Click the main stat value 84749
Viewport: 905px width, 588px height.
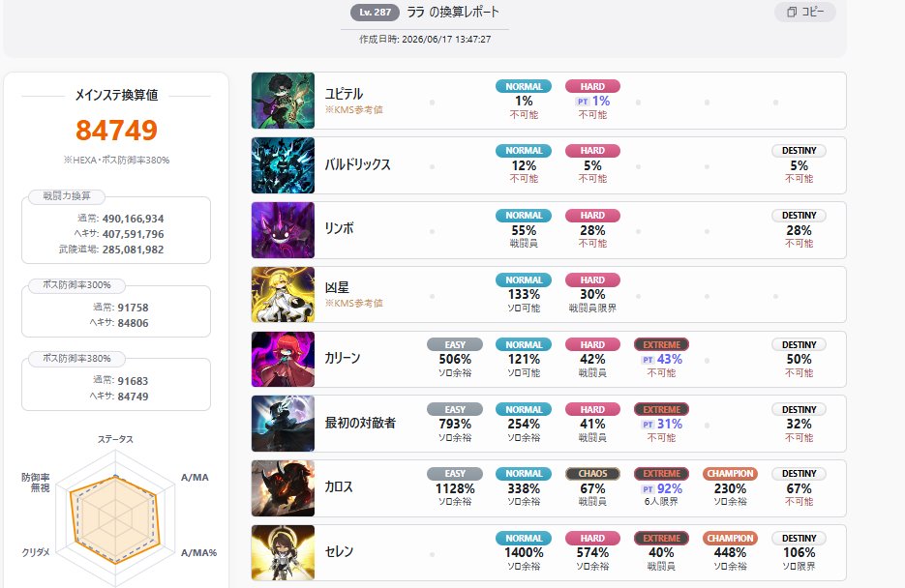(116, 130)
